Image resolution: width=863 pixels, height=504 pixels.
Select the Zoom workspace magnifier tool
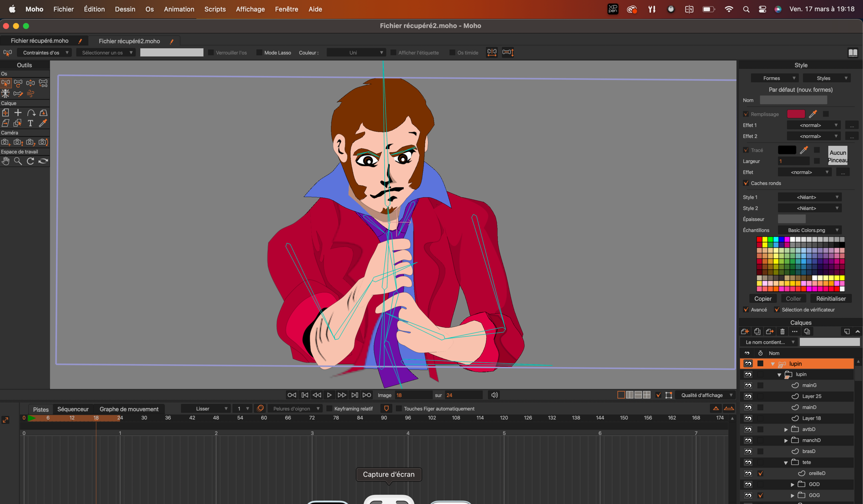click(18, 161)
